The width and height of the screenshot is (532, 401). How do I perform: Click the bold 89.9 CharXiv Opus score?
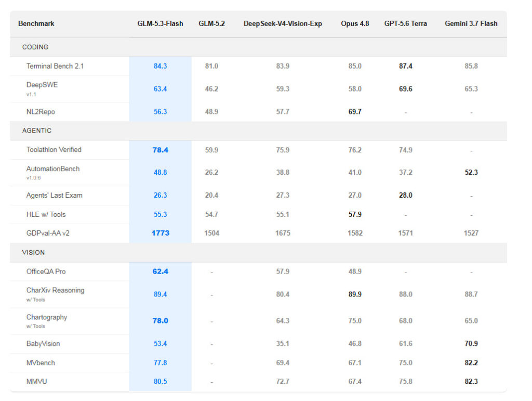click(355, 294)
